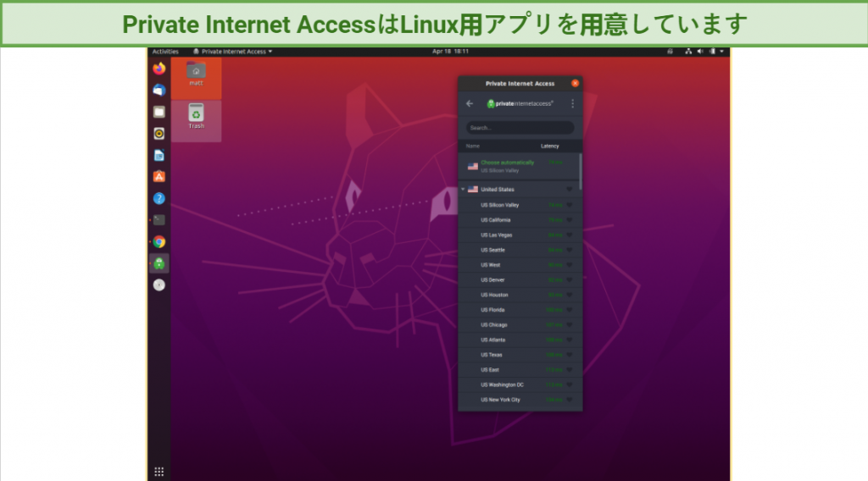Viewport: 868px width, 481px height.
Task: Favorite US Las Vegas server heart
Action: 569,235
